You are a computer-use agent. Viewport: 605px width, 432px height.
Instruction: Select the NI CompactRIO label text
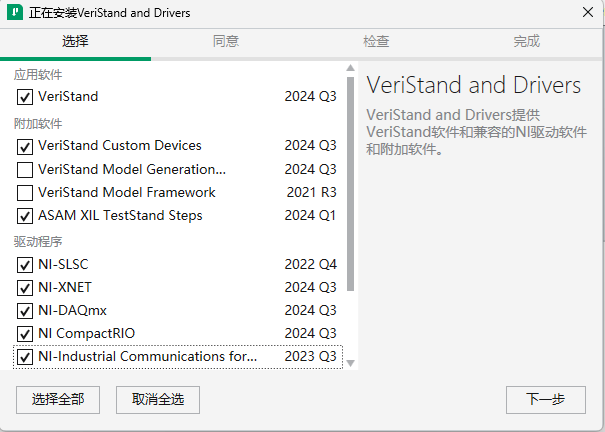[x=86, y=333]
